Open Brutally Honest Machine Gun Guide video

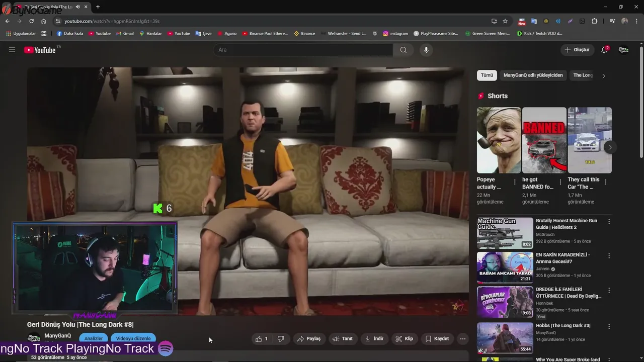tap(567, 224)
